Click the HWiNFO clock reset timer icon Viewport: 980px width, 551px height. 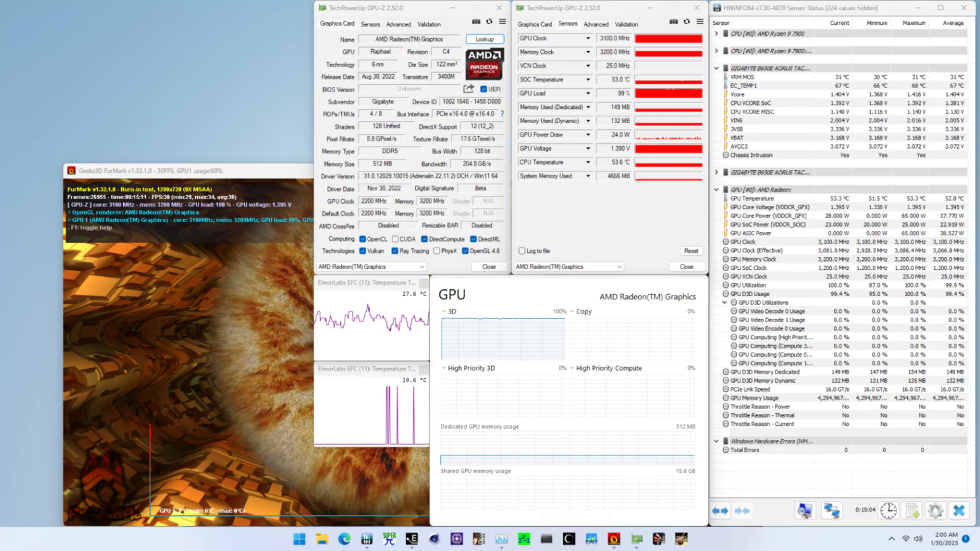[888, 511]
